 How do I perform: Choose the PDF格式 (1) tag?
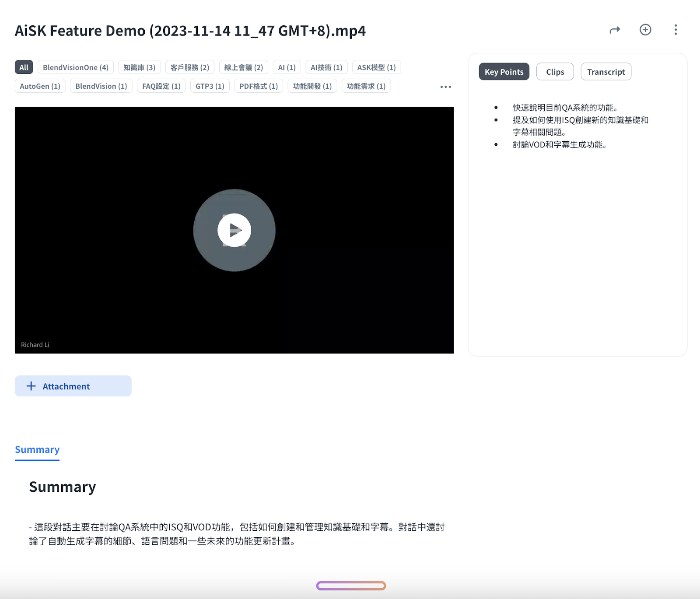(259, 86)
